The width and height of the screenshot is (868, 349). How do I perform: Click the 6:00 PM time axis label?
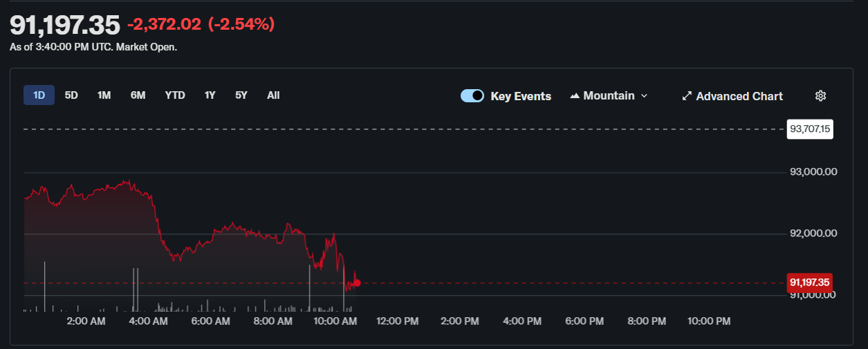coord(584,321)
